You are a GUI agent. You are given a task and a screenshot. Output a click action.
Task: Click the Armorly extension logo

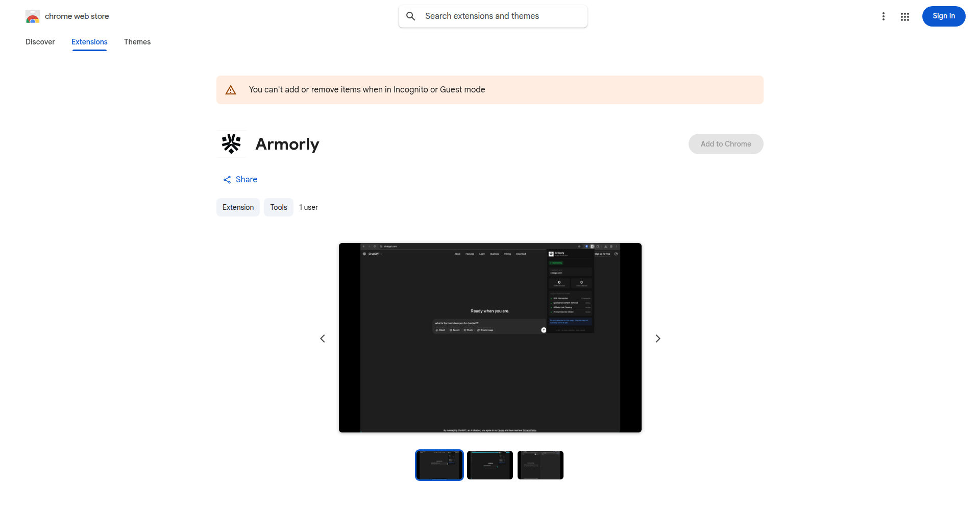(x=231, y=144)
